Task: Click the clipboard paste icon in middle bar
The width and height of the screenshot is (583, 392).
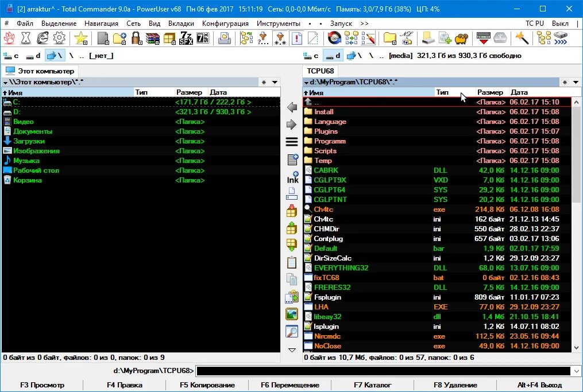Action: click(292, 262)
